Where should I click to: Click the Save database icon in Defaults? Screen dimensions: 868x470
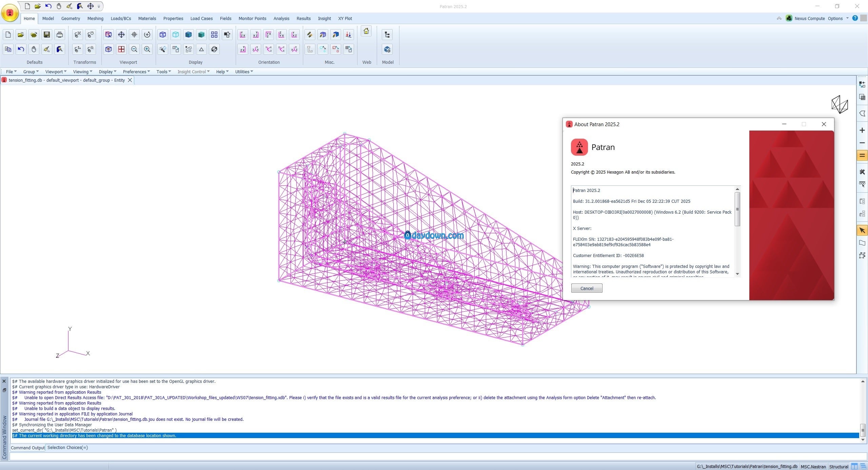tap(47, 35)
